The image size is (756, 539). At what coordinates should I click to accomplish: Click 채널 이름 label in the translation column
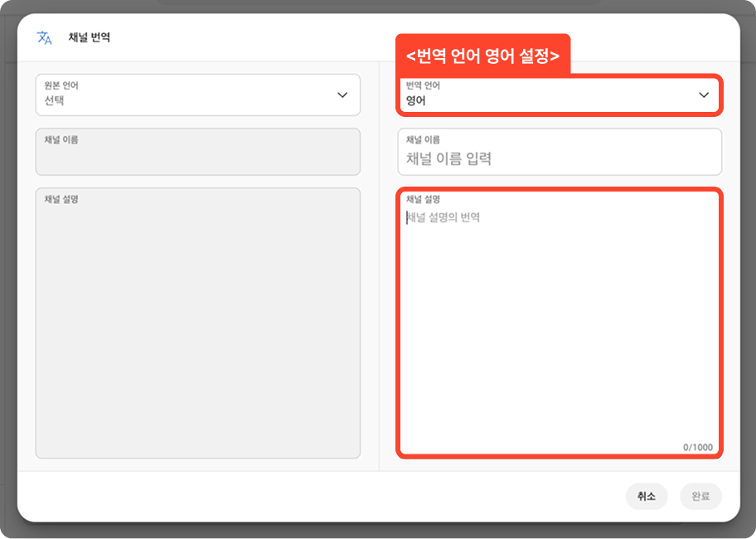click(x=423, y=140)
